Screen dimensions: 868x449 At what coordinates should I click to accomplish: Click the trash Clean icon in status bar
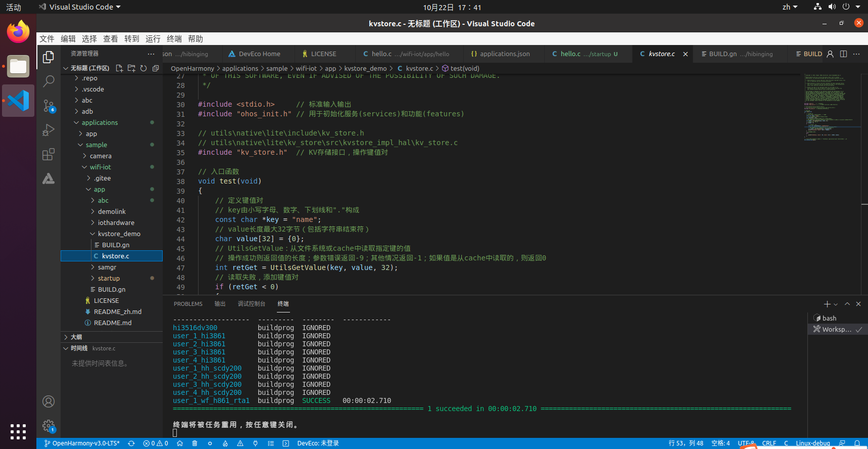click(195, 443)
